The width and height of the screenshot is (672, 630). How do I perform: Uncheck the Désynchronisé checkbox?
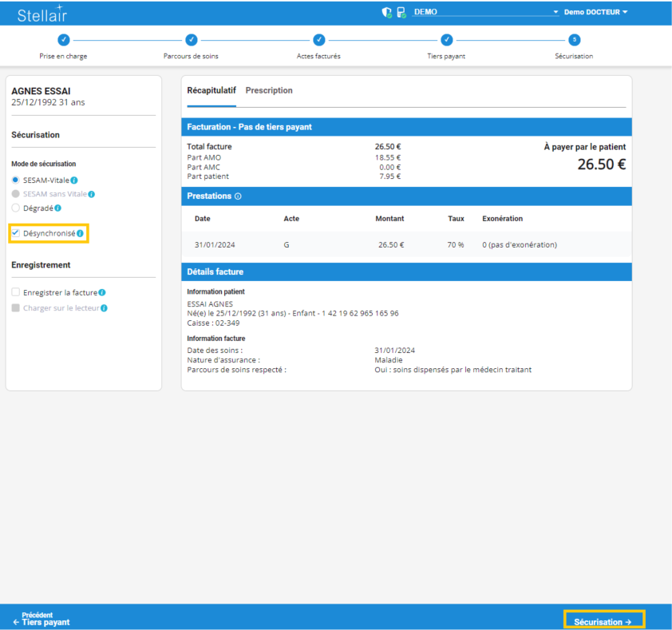[16, 233]
